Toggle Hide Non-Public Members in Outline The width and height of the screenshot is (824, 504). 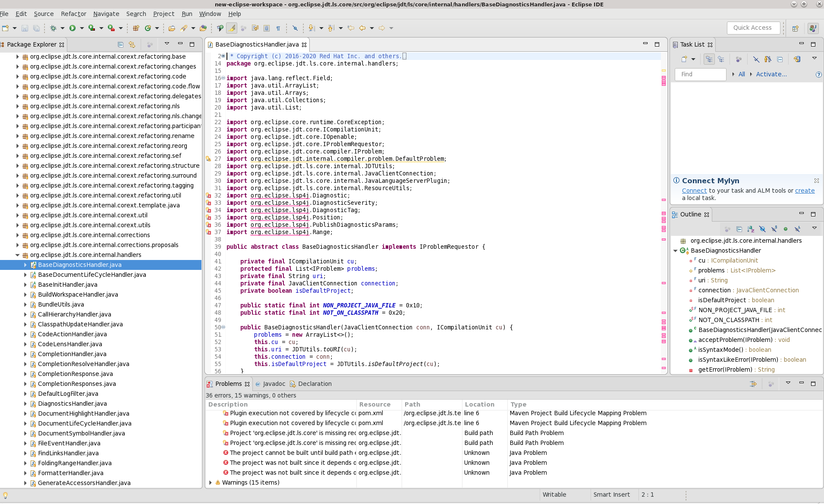786,229
